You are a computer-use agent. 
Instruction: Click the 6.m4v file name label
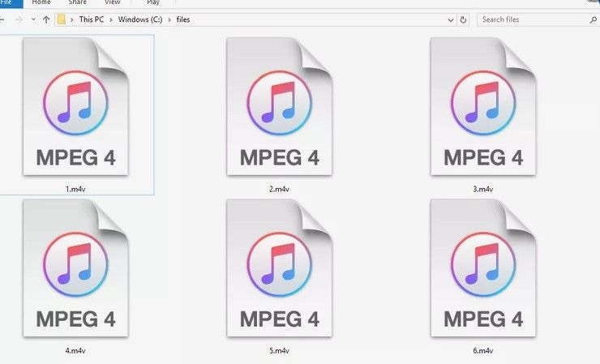(x=483, y=350)
